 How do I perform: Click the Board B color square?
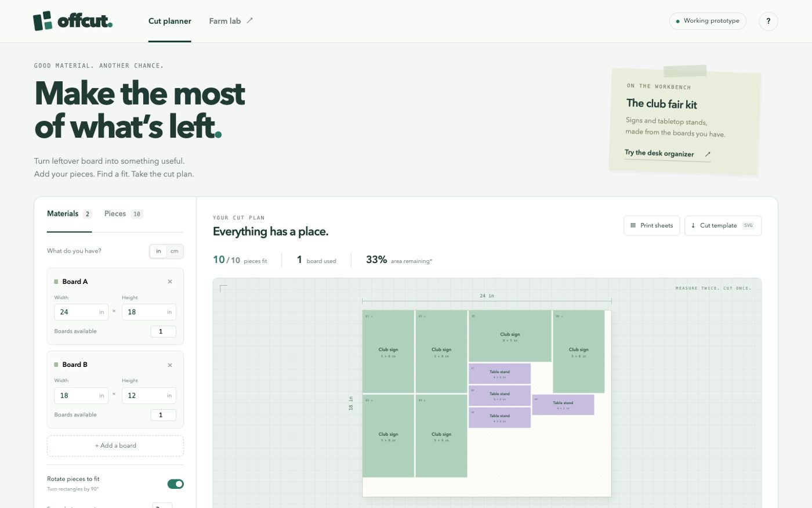pyautogui.click(x=56, y=365)
